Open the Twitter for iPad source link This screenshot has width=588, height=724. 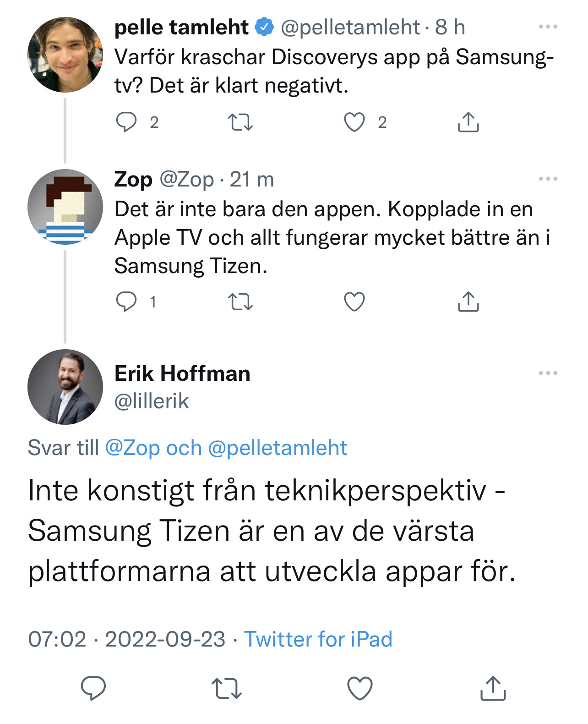click(x=318, y=639)
